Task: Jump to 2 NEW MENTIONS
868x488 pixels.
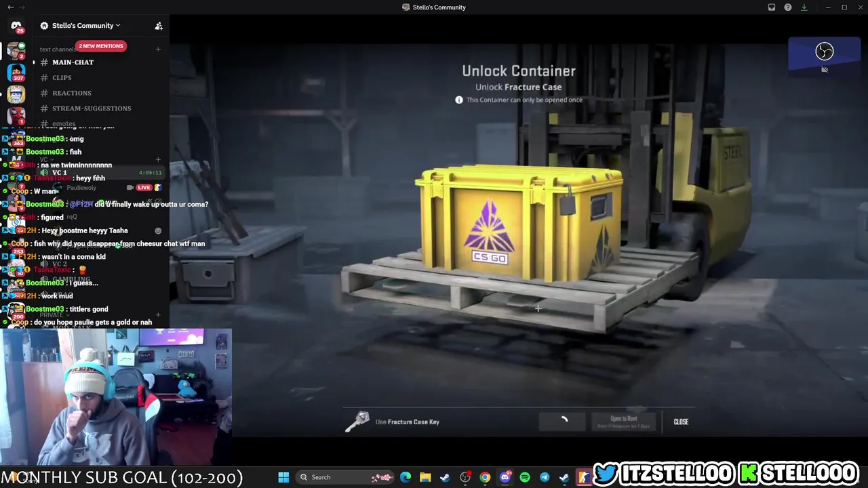Action: (x=100, y=46)
